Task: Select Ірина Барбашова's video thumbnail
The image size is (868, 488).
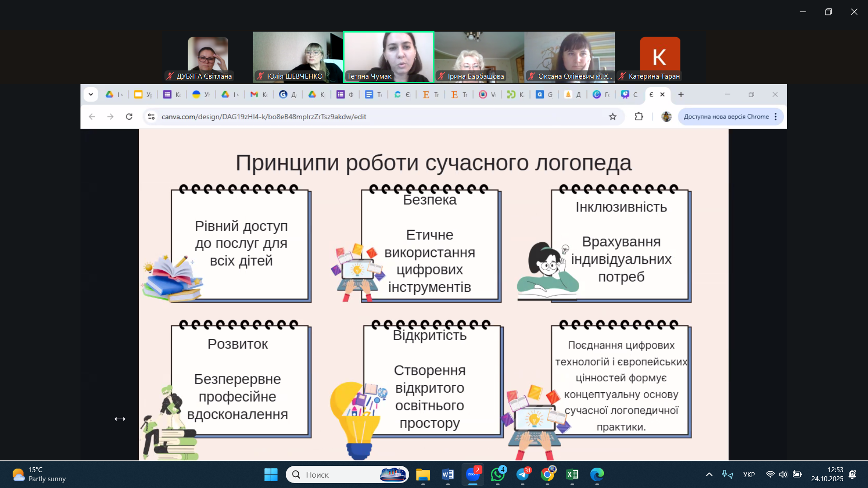Action: pos(479,57)
